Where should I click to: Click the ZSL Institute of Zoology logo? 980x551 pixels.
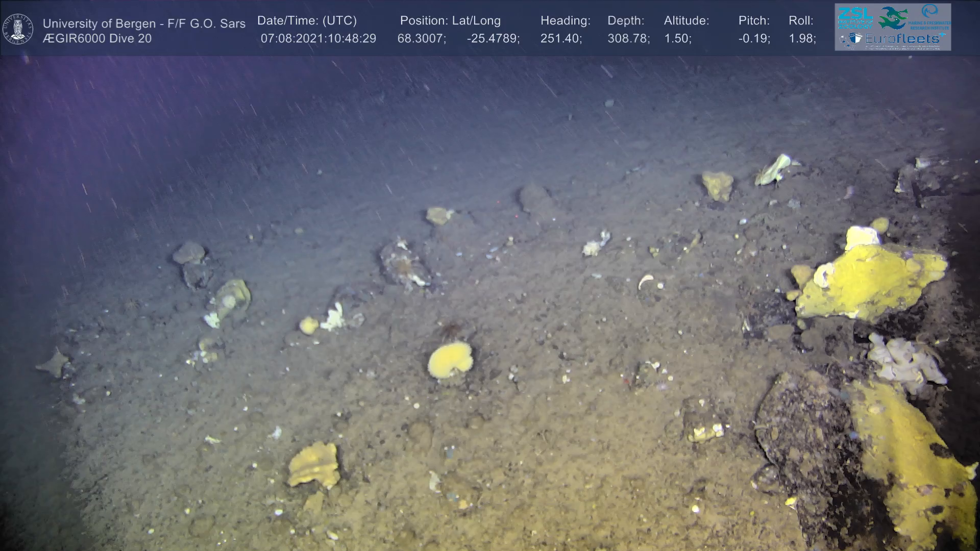click(854, 17)
